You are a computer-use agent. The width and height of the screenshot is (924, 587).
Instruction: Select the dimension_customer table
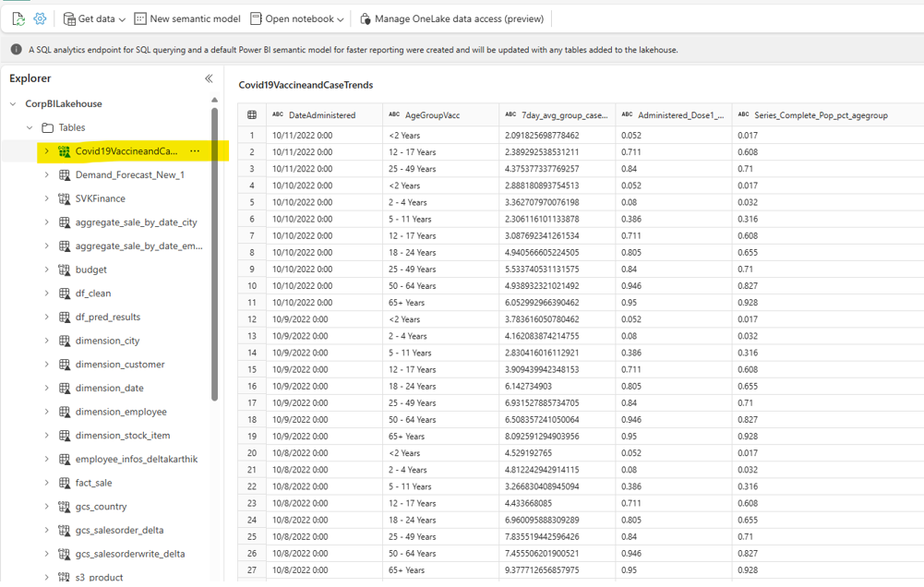click(120, 365)
